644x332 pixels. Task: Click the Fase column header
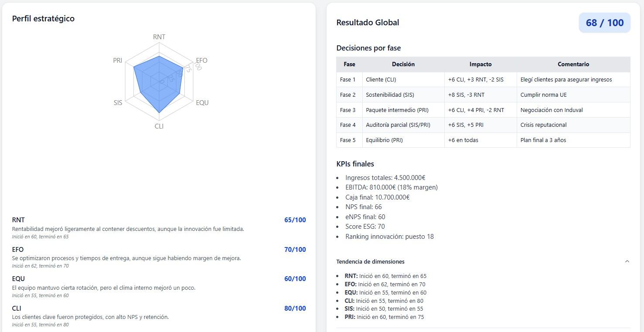coord(349,64)
